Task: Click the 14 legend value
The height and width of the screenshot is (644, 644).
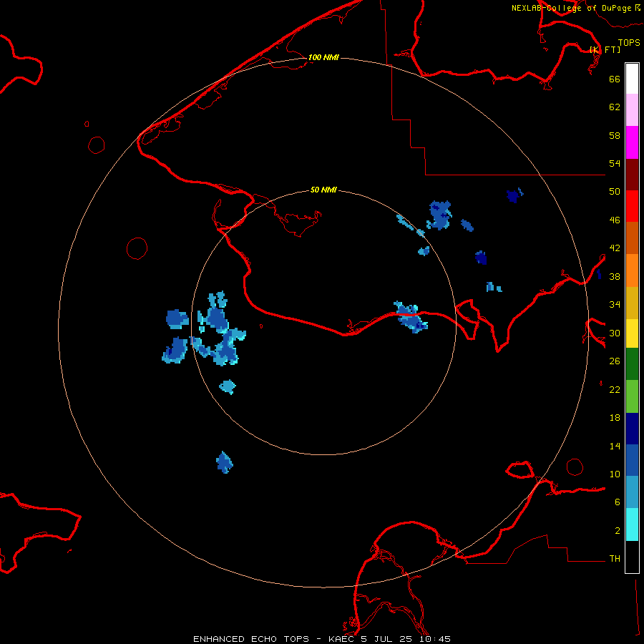Action: (615, 446)
